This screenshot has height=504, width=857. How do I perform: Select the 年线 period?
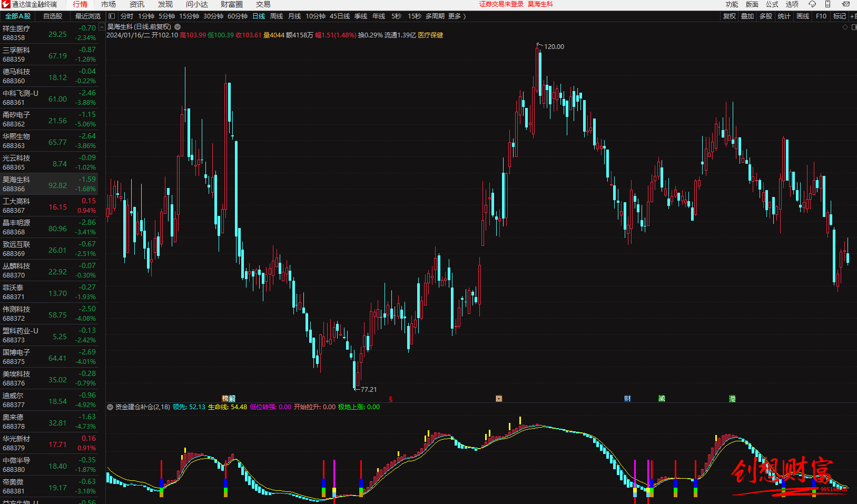(x=379, y=16)
